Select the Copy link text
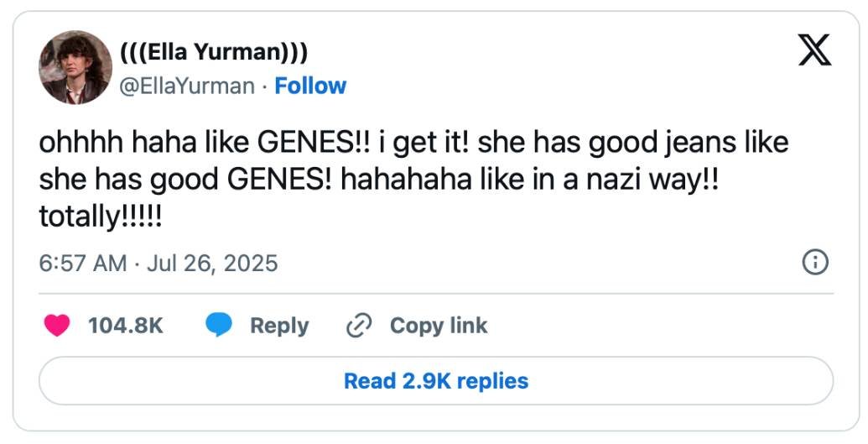The width and height of the screenshot is (868, 444). click(439, 326)
